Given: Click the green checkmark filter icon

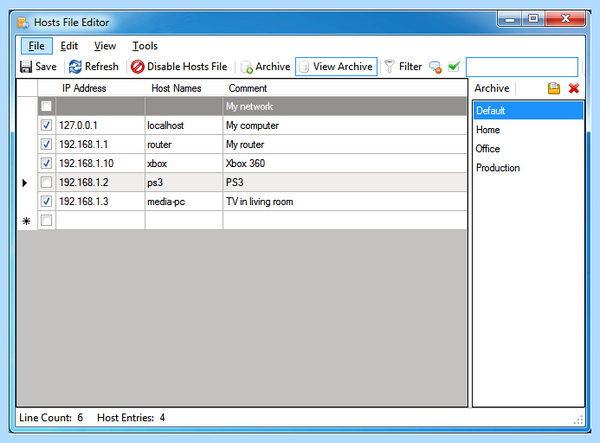Looking at the screenshot, I should tap(454, 67).
